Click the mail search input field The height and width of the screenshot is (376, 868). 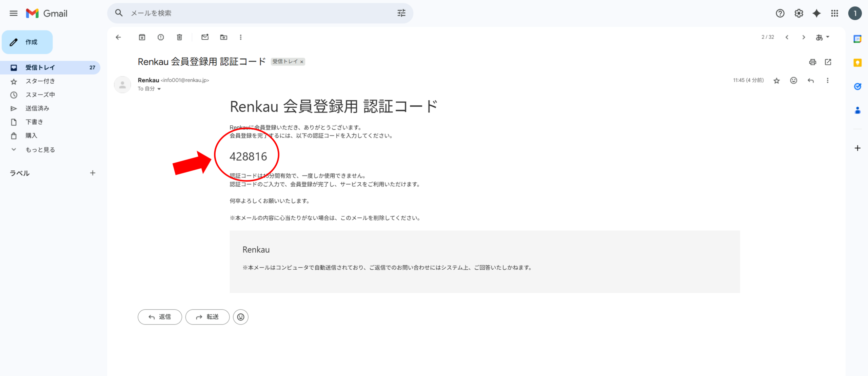coord(237,13)
